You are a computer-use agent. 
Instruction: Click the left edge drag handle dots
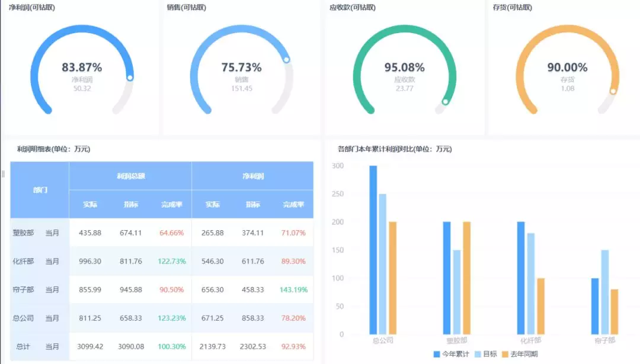tap(4, 174)
